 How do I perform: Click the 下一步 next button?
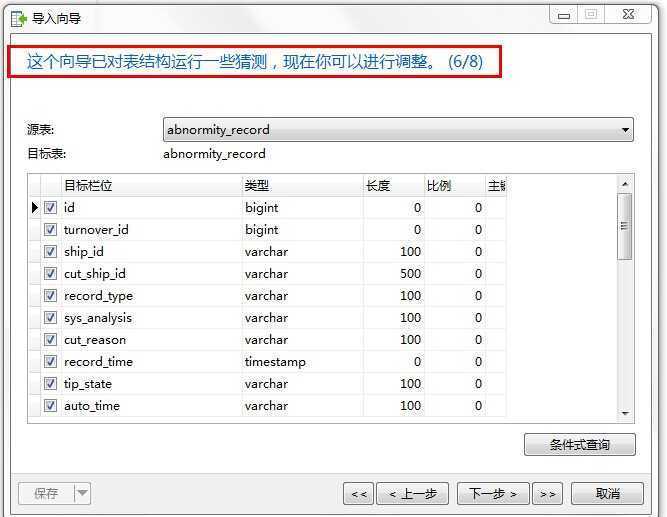pos(493,494)
